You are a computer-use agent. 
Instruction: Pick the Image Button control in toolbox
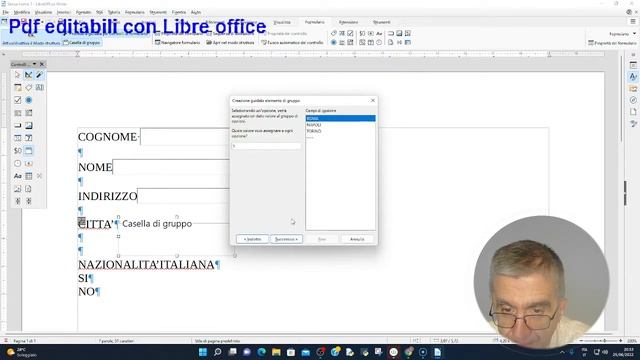29,125
